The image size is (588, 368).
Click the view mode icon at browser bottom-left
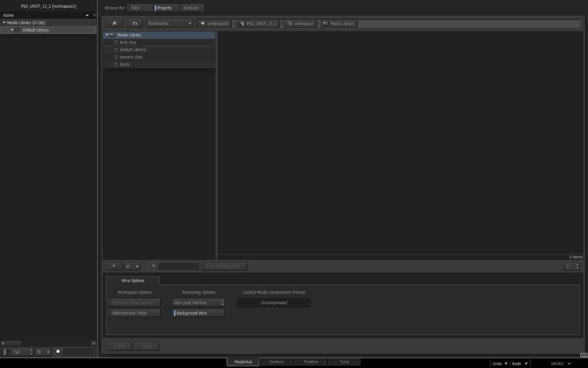(114, 266)
